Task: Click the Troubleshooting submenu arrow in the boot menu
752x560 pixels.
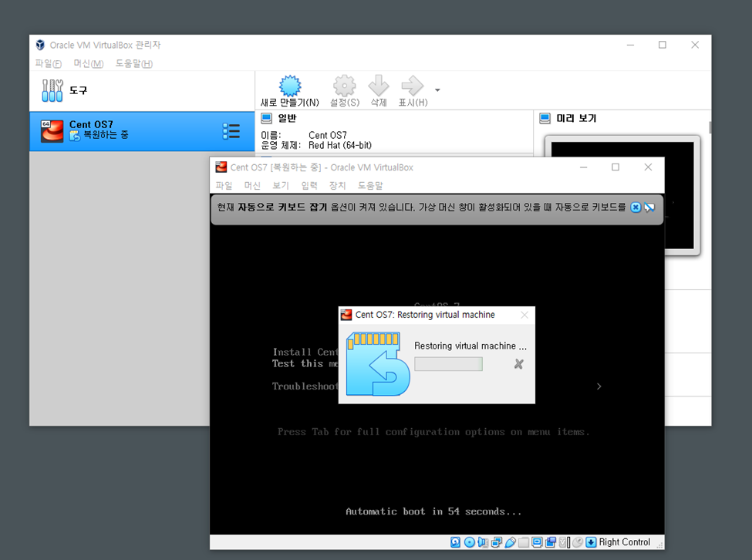Action: tap(599, 386)
